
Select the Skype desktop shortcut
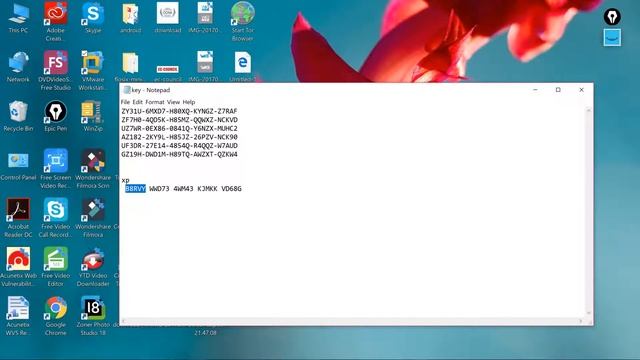coord(93,18)
